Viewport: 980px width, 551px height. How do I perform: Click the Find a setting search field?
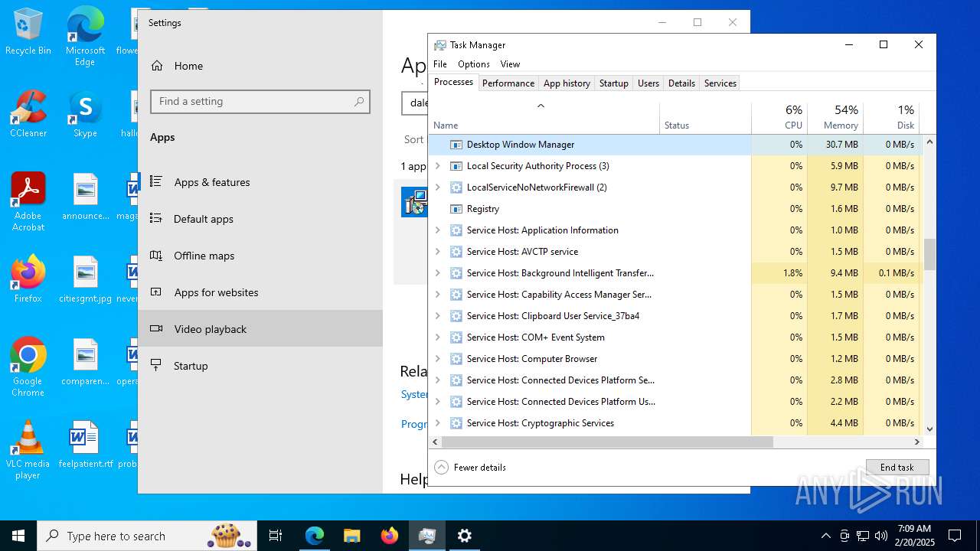pos(260,102)
